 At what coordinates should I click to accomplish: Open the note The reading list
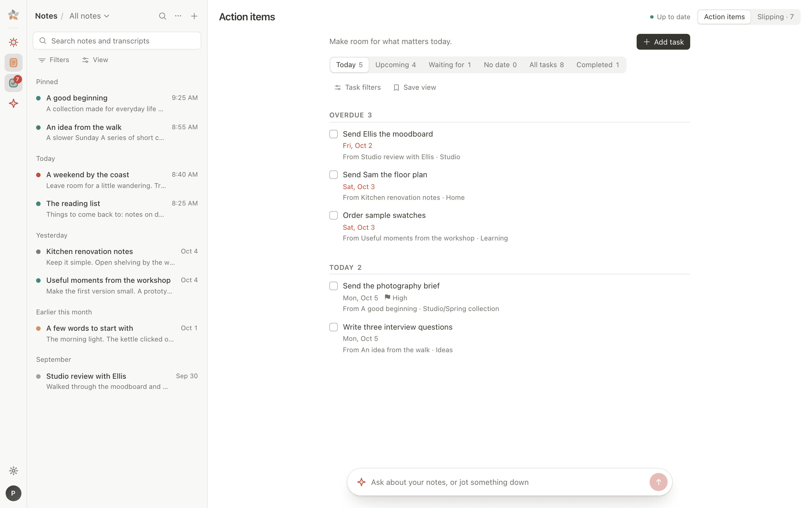(x=117, y=209)
